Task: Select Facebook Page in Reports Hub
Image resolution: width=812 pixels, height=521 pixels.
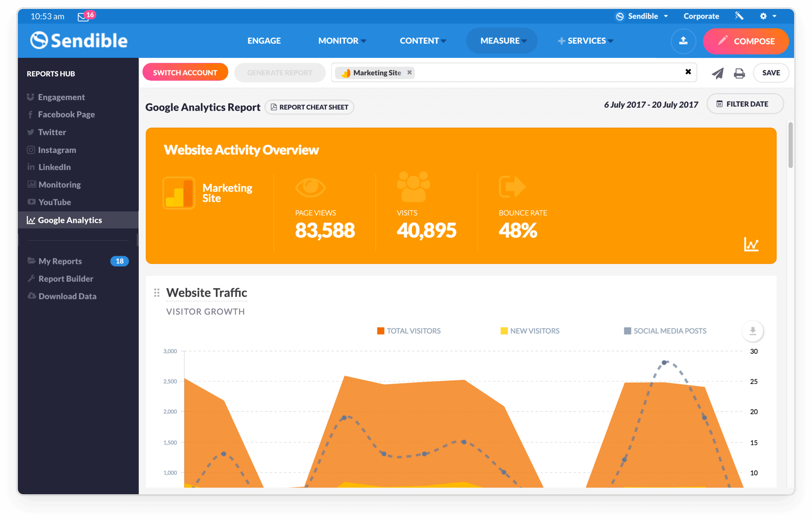Action: click(66, 115)
